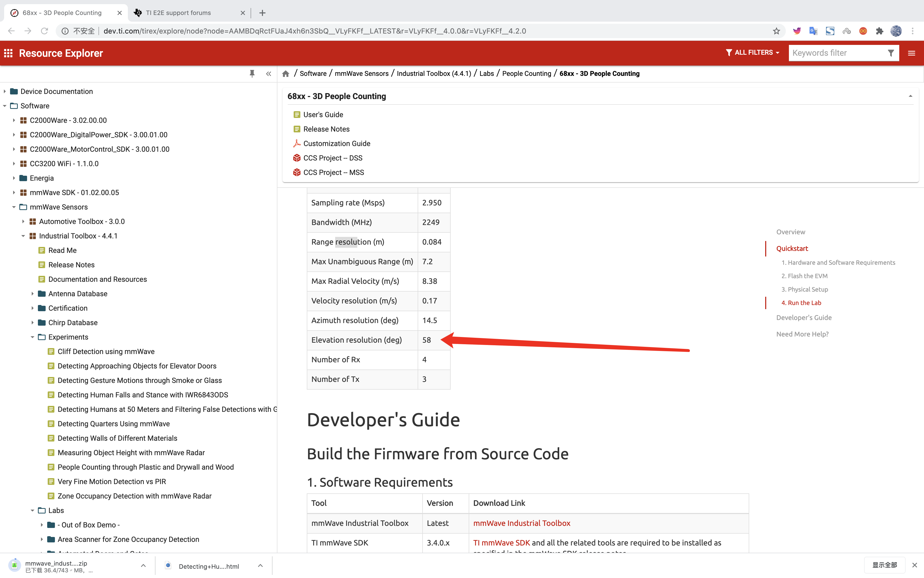Open Very Fine Motion Detection vs PIR
The height and width of the screenshot is (578, 924).
pos(111,482)
